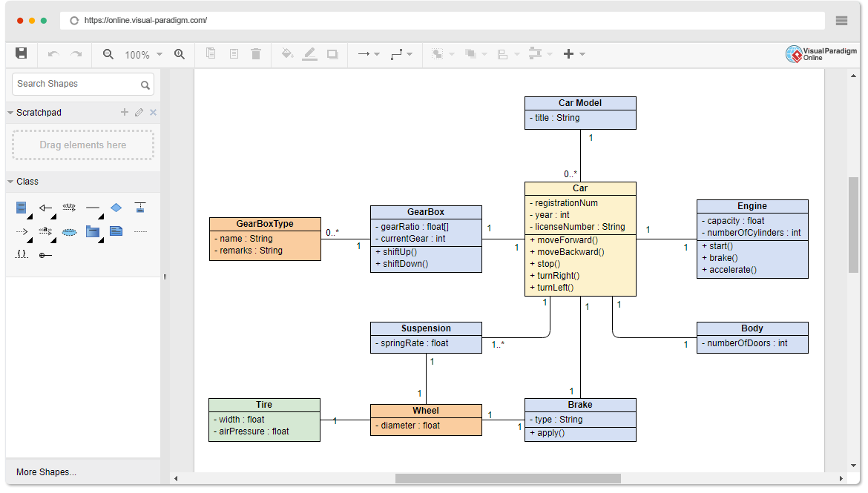Click the Waypoint connector style icon
The width and height of the screenshot is (868, 493).
pyautogui.click(x=396, y=53)
